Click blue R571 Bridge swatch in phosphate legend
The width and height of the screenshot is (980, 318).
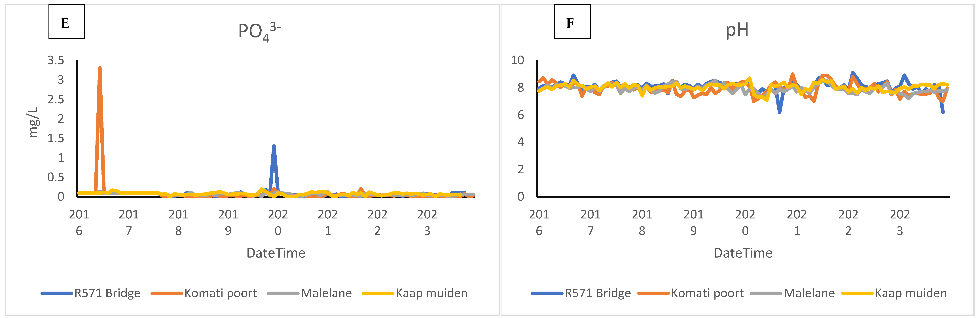[57, 293]
